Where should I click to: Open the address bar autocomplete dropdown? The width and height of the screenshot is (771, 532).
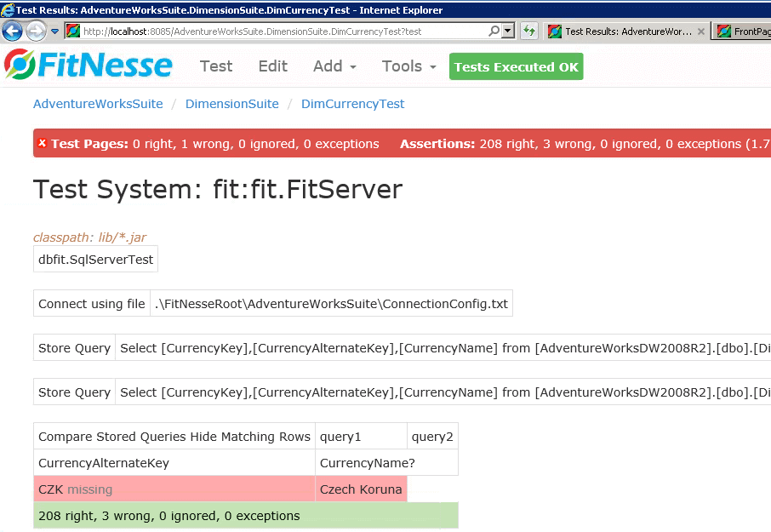tap(509, 31)
